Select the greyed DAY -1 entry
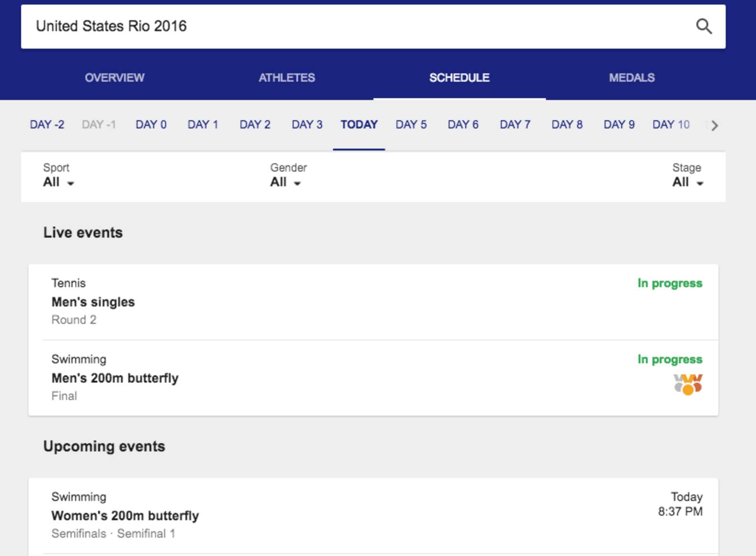 (x=99, y=125)
